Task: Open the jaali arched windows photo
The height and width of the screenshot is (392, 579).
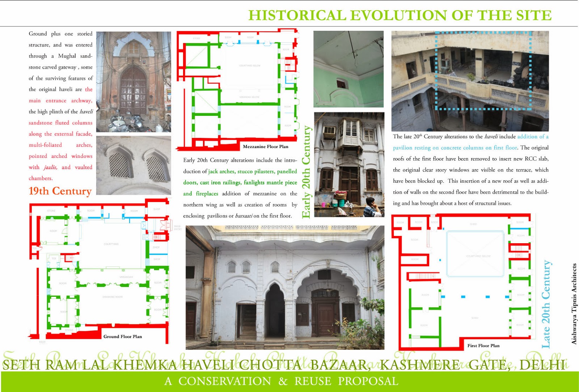Action: coord(134,165)
